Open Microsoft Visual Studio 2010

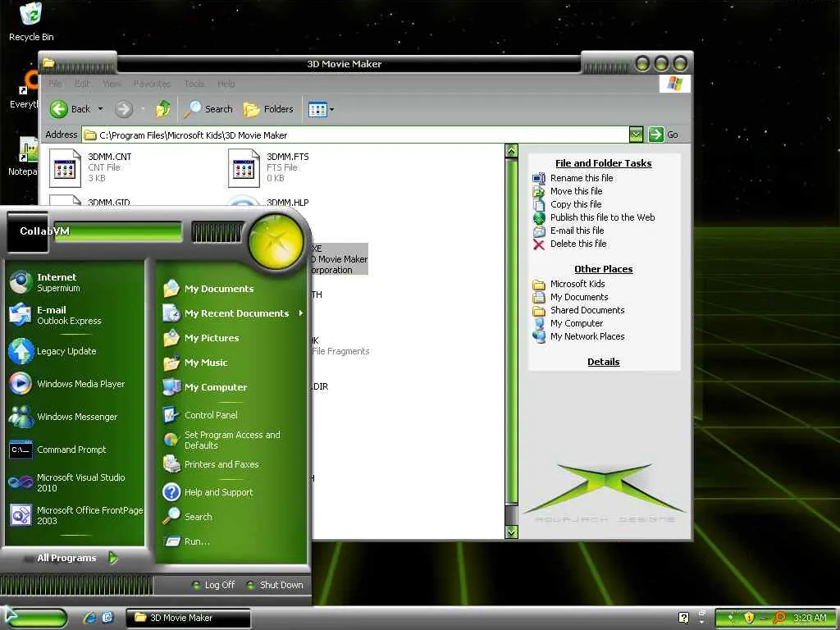point(75,482)
